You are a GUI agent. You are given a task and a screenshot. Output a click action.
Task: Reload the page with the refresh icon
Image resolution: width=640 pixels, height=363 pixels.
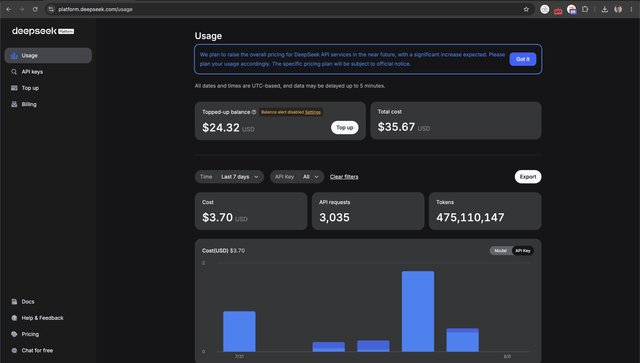coord(35,9)
